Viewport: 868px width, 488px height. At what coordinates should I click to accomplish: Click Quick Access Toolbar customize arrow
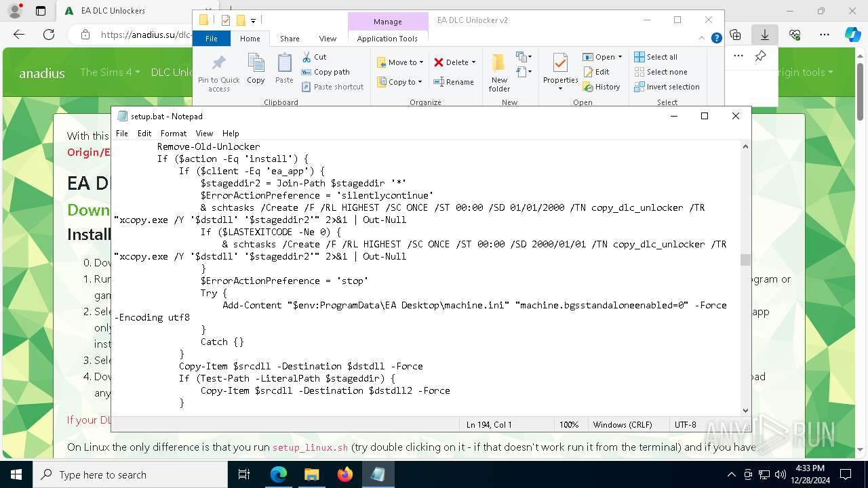(x=254, y=21)
